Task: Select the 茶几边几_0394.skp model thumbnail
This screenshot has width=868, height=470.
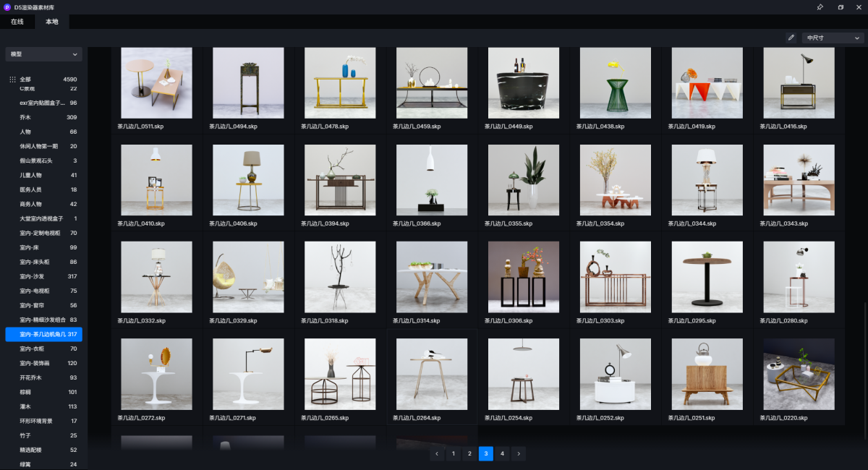Action: 340,180
